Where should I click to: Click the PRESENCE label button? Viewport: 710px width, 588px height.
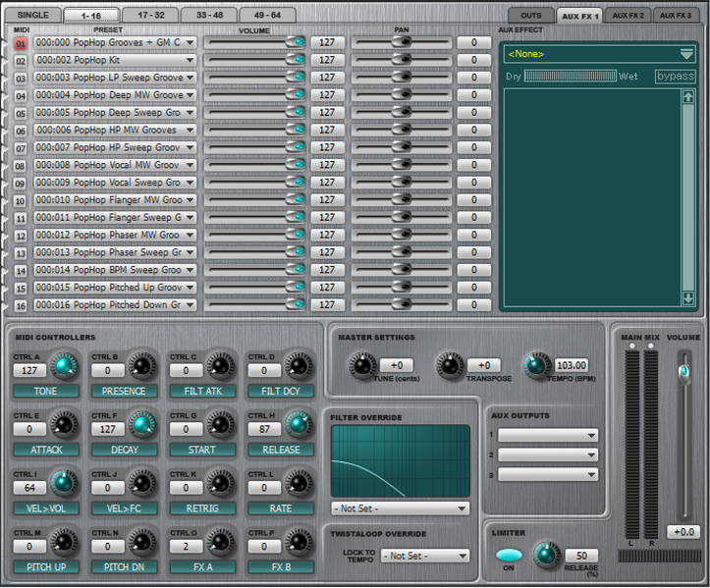tap(124, 391)
